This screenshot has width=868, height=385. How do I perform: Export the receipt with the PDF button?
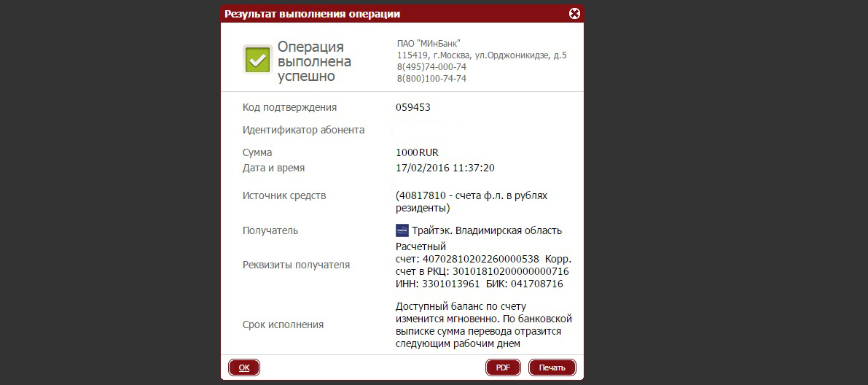(x=503, y=367)
